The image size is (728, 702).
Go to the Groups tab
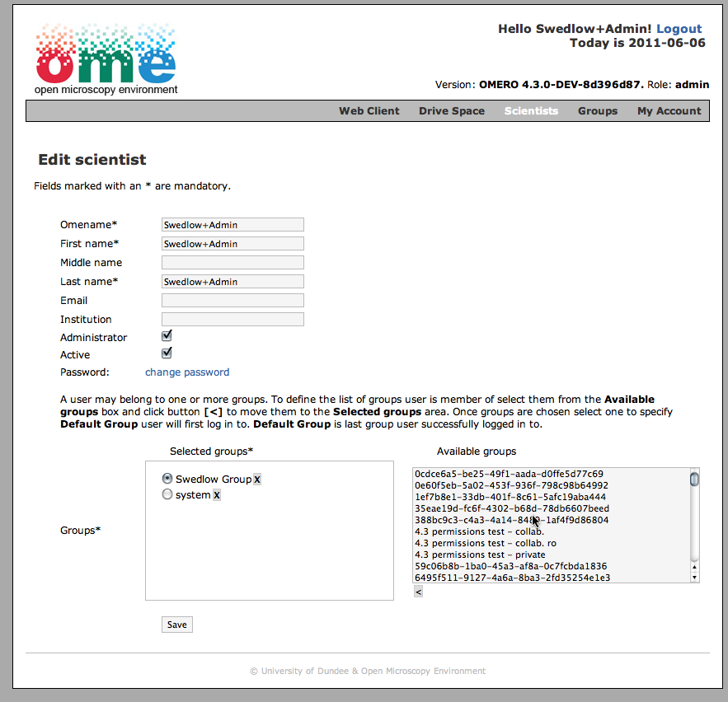(x=598, y=111)
